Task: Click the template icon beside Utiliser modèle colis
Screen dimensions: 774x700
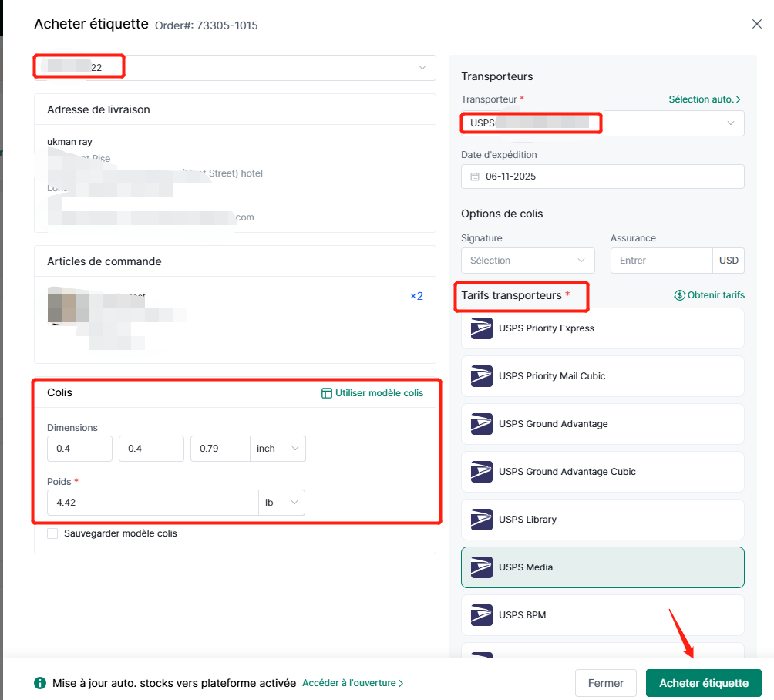Action: click(x=326, y=393)
